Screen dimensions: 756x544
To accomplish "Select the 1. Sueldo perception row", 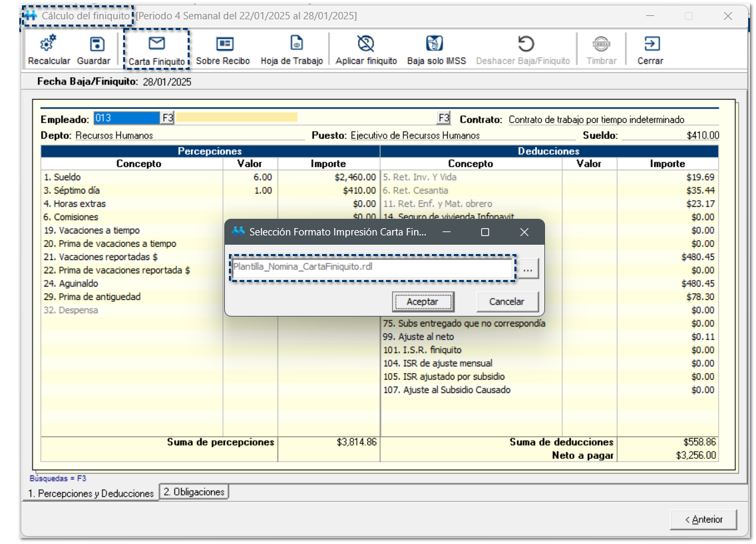I will (132, 178).
